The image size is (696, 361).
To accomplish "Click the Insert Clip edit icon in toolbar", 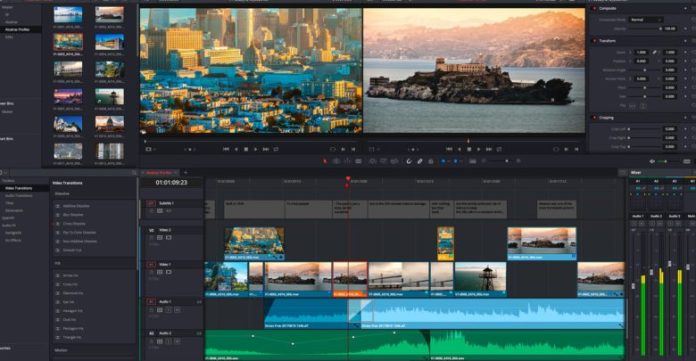I will (373, 161).
